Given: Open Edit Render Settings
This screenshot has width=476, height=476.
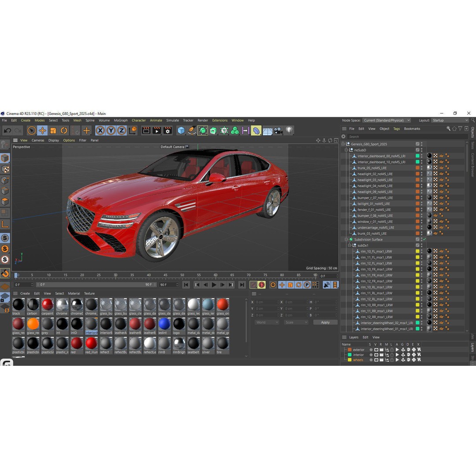Looking at the screenshot, I should [167, 130].
